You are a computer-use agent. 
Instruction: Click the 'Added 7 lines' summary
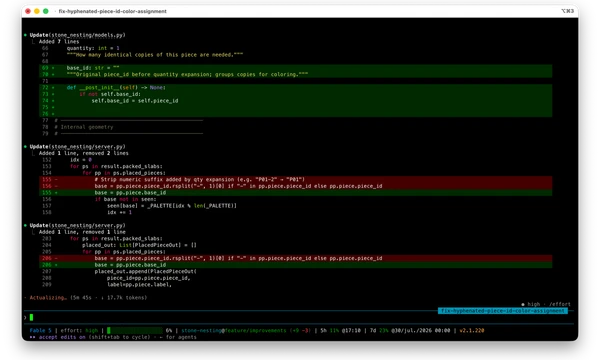pyautogui.click(x=59, y=41)
